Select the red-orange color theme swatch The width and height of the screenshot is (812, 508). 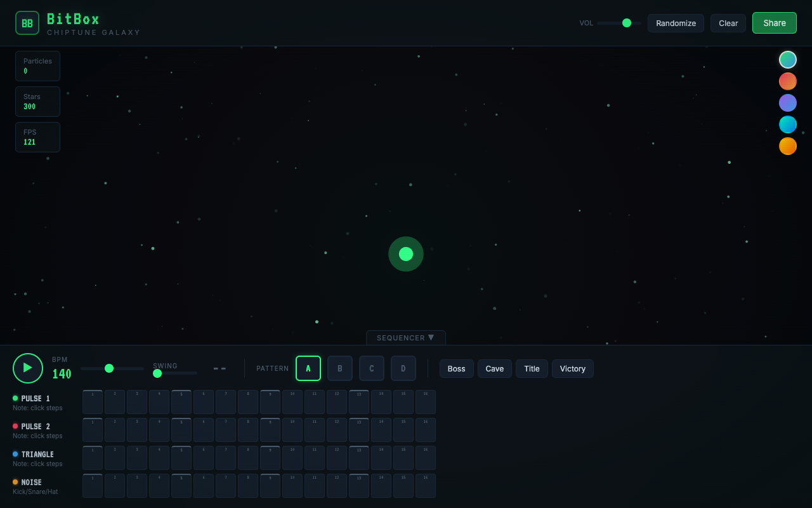pos(788,81)
